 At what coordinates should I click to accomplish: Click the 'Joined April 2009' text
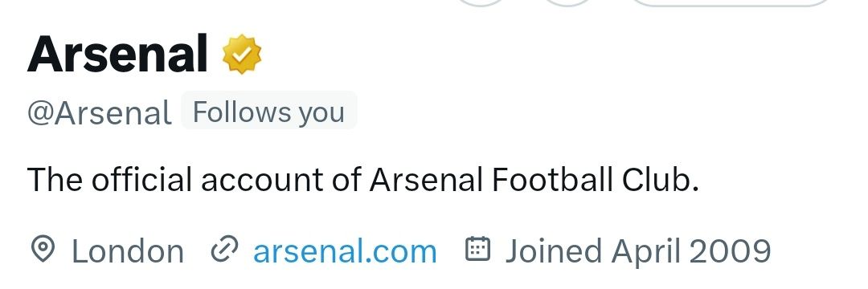point(637,251)
